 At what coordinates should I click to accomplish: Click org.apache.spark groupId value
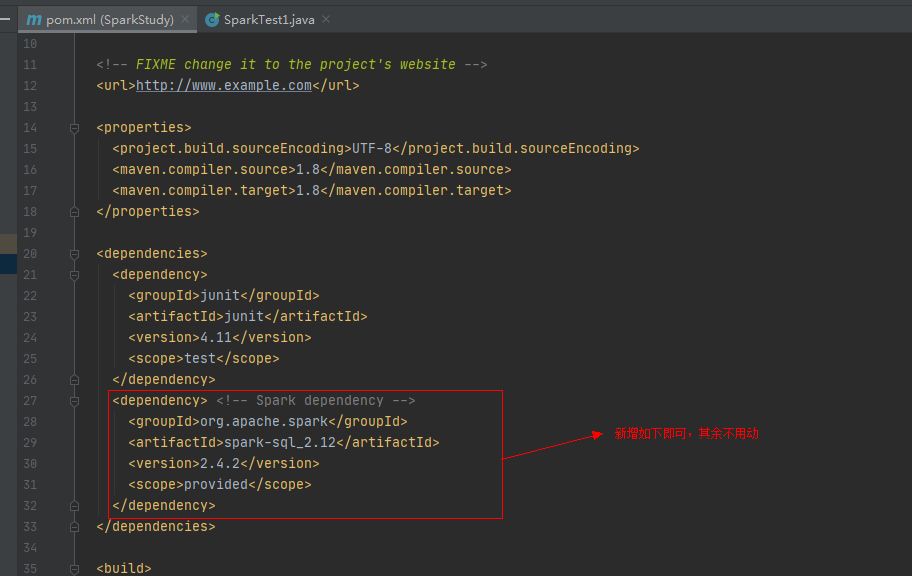coord(264,421)
